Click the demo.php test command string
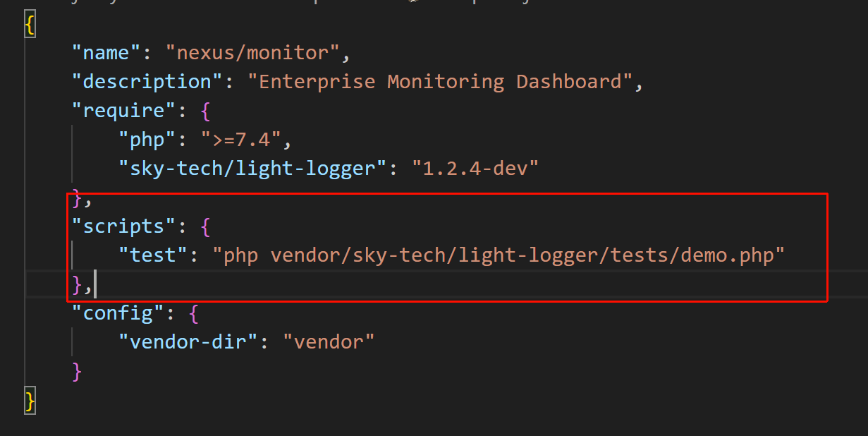Screen dimensions: 868x436 pyautogui.click(x=499, y=255)
